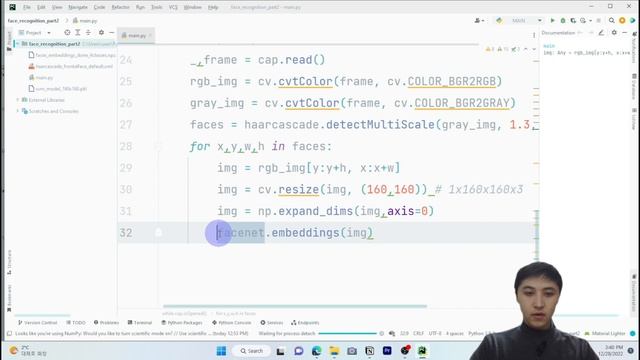The image size is (640, 360).
Task: Click Search Everywhere magnifier icon
Action: (x=611, y=20)
